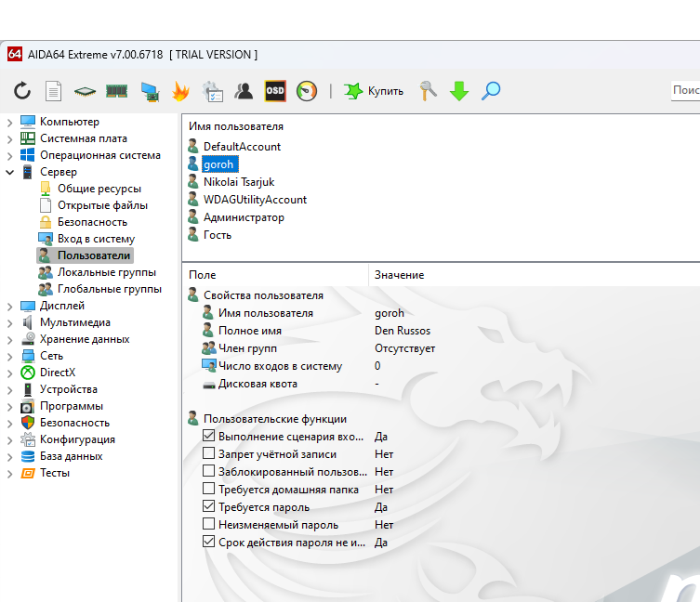This screenshot has height=602, width=700.
Task: Select Общие ресурсы in tree
Action: 99,189
